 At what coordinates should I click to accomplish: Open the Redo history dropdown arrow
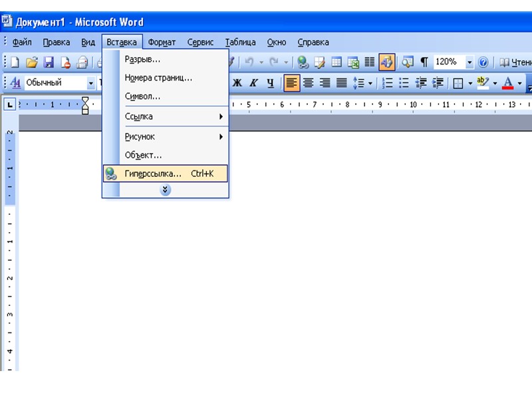pyautogui.click(x=286, y=63)
